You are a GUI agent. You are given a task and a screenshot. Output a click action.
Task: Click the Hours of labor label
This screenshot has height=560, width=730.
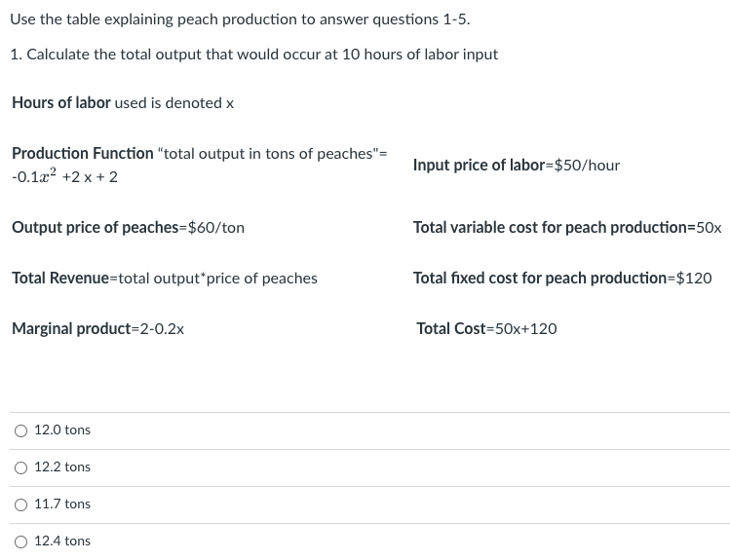61,102
